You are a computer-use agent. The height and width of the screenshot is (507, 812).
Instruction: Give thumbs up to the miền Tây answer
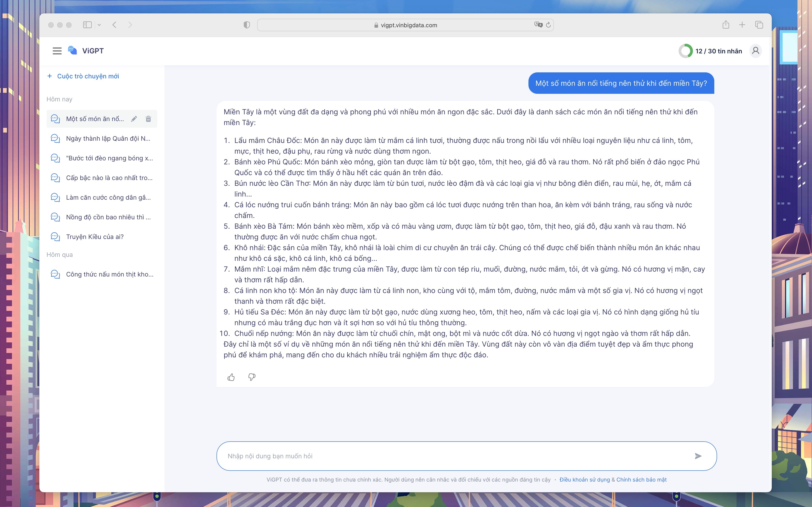[231, 377]
